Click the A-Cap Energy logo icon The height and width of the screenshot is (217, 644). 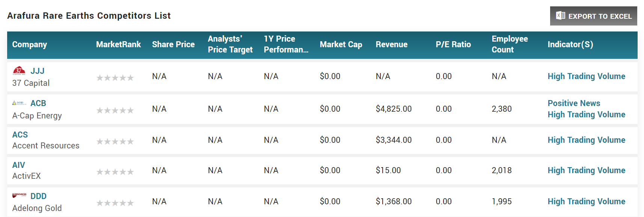pos(19,103)
